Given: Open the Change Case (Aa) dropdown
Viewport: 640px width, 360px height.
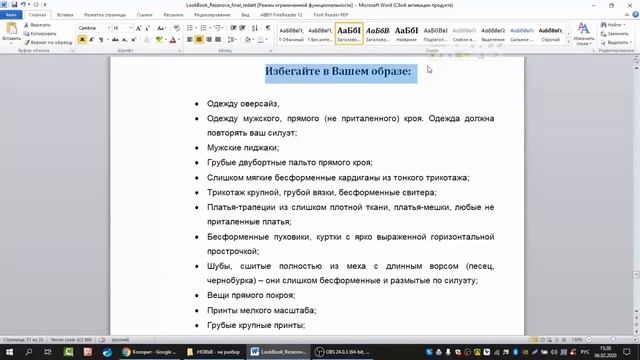Looking at the screenshot, I should (x=162, y=28).
